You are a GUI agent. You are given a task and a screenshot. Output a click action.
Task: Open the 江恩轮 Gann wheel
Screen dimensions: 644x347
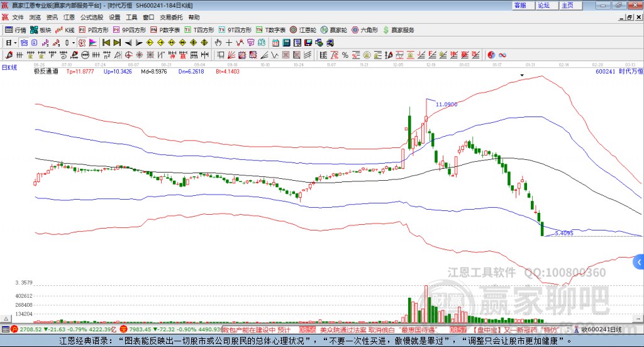tap(303, 30)
